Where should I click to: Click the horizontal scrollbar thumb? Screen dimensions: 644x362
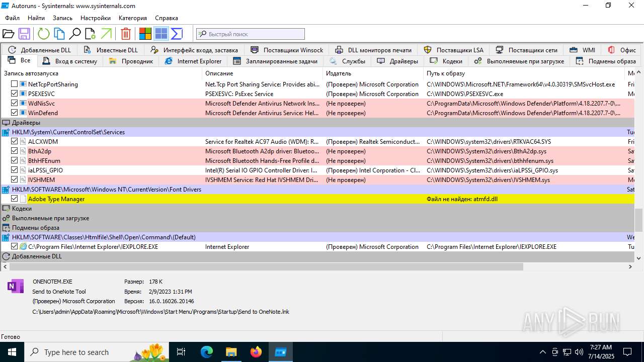[267, 267]
